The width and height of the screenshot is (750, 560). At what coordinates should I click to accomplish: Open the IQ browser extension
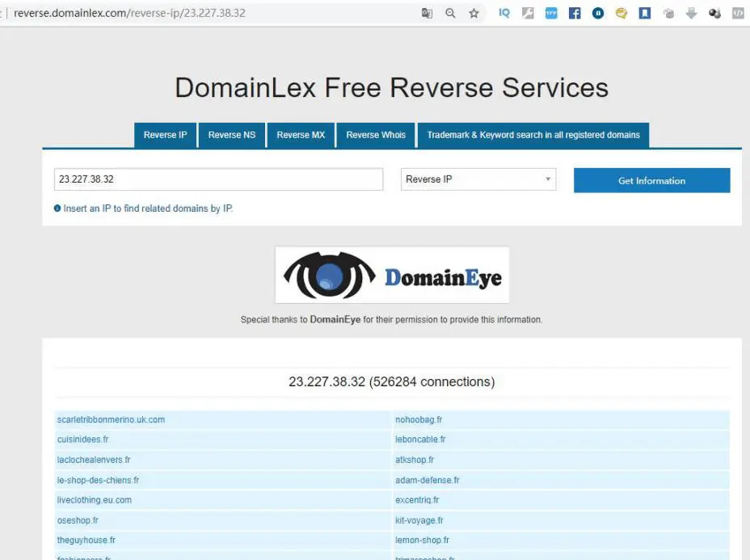click(504, 13)
